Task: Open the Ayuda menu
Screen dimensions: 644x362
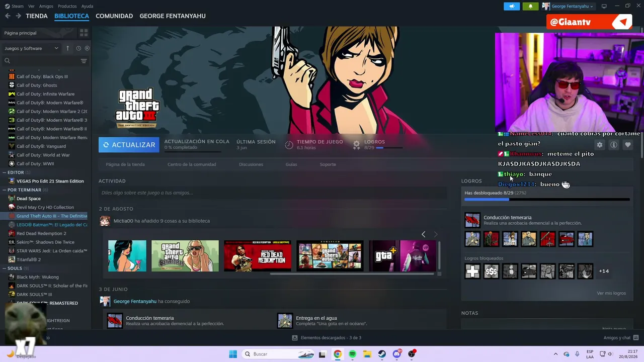Action: 87,6
